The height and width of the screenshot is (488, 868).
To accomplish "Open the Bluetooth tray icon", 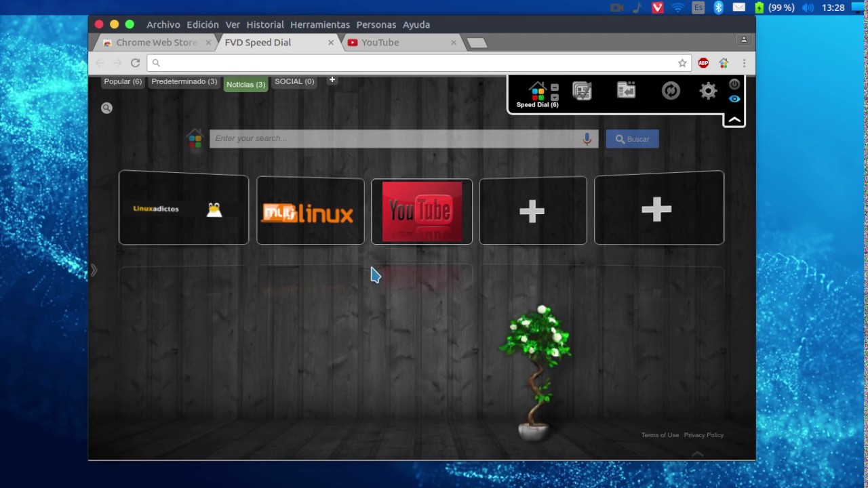I will click(x=719, y=7).
